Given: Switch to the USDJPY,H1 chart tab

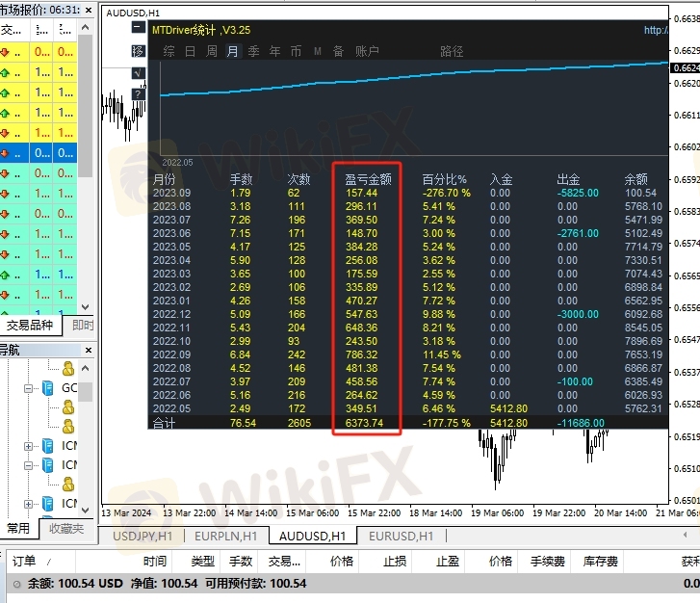Looking at the screenshot, I should pos(143,536).
